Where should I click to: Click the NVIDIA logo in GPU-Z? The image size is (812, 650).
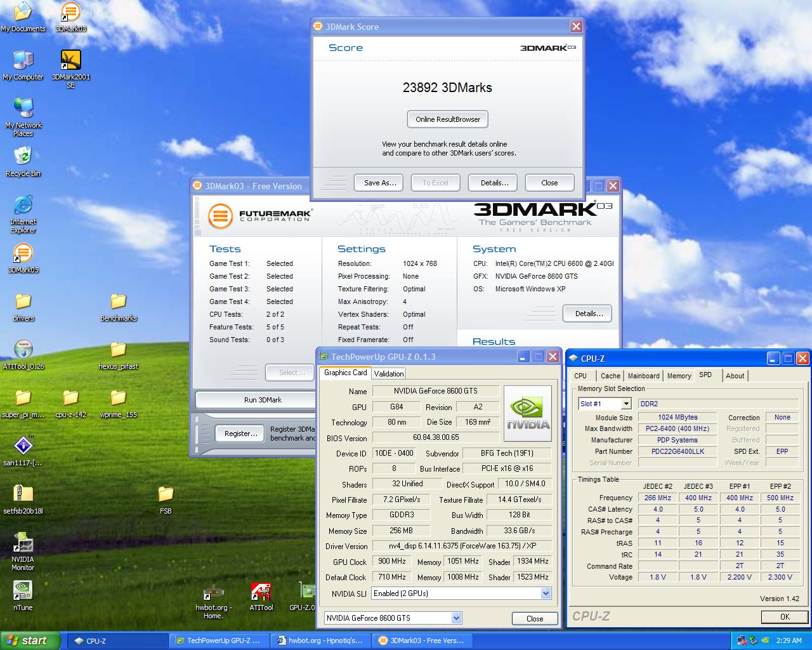click(x=527, y=413)
